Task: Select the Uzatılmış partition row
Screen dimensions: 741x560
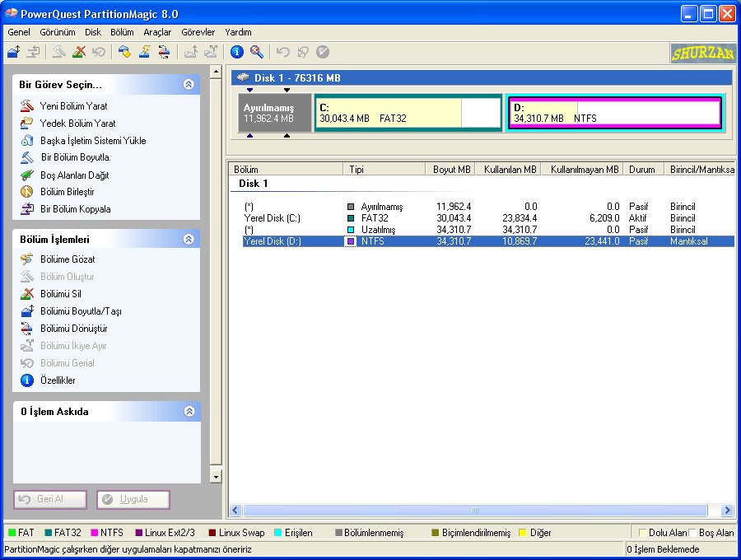Action: coord(488,230)
